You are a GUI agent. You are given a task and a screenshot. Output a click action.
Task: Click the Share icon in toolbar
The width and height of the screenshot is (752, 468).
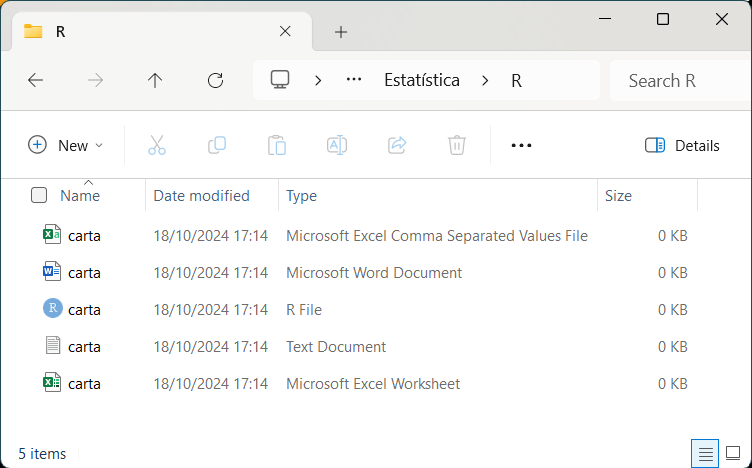(x=397, y=145)
